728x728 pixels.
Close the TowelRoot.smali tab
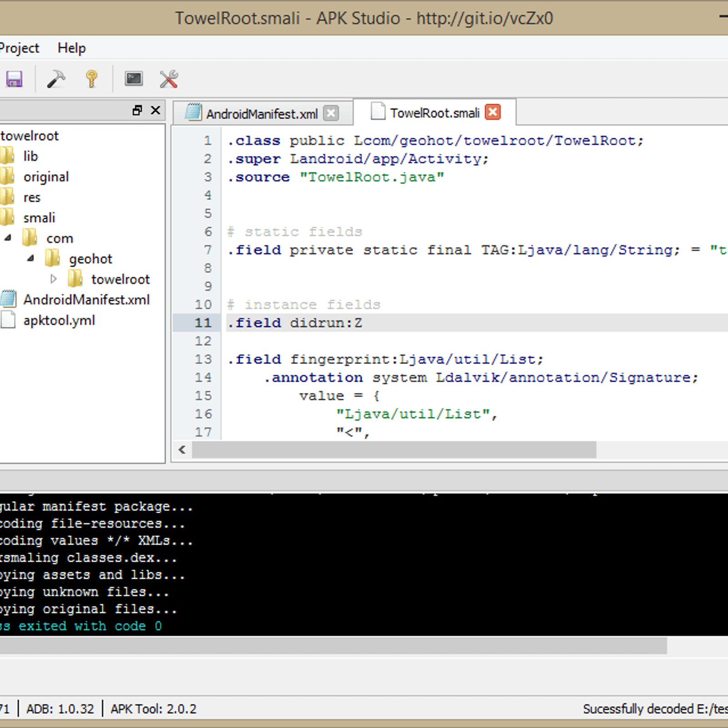tap(492, 112)
